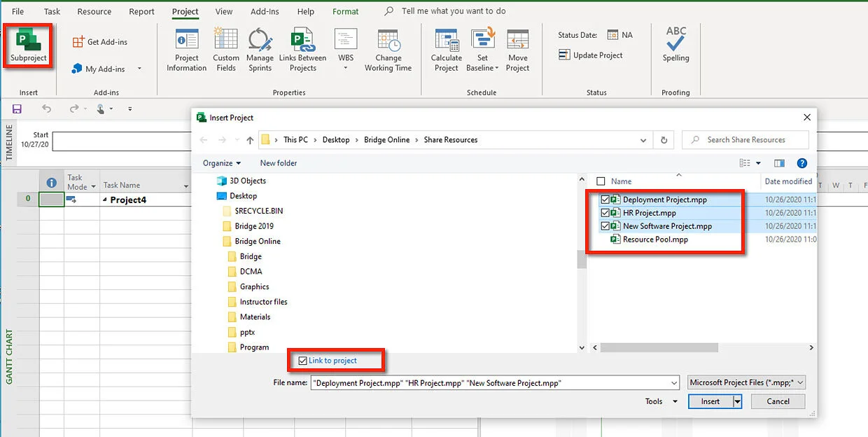Click the folder tree vertical scrollbar
This screenshot has width=868, height=437.
[582, 260]
